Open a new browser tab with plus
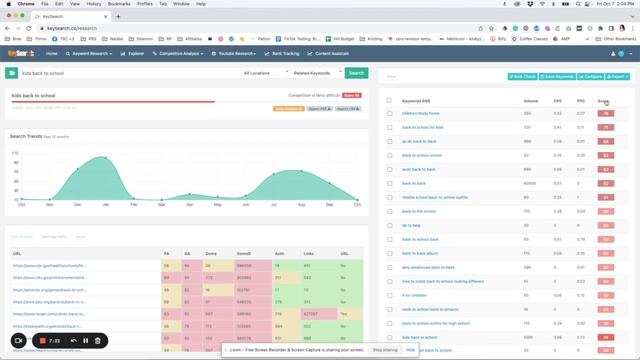The image size is (640, 360). coord(118,16)
